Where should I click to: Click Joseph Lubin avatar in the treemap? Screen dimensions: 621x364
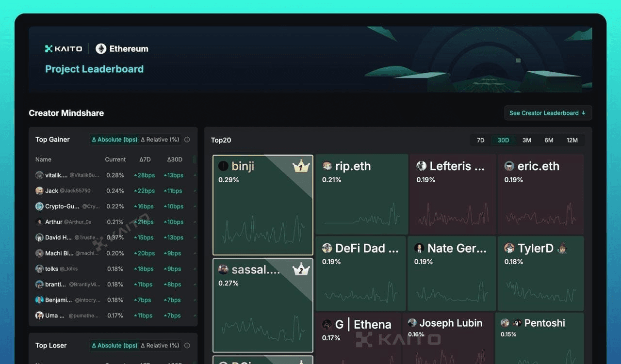[x=412, y=323]
